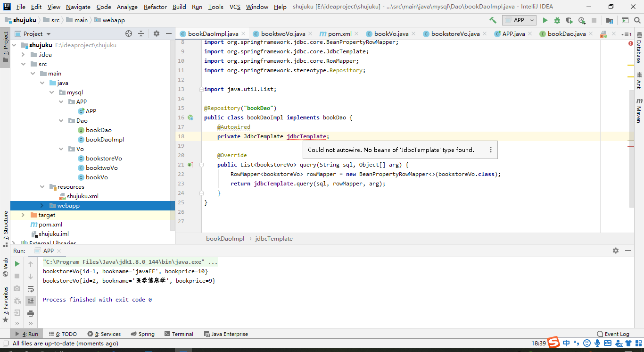Click Sogou input method S icon
The width and height of the screenshot is (644, 352).
(553, 343)
